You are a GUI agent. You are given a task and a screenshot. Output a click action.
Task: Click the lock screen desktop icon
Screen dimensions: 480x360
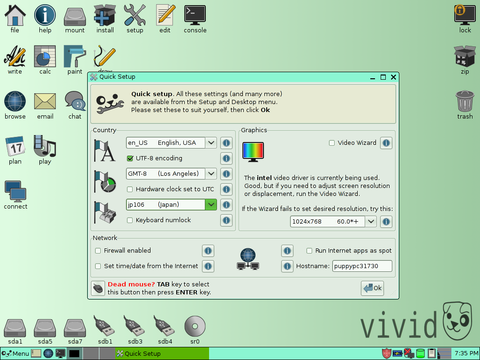point(465,19)
